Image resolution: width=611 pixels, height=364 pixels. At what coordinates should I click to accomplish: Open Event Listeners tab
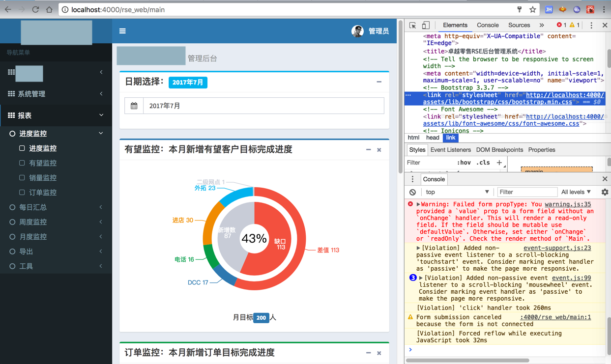pos(450,150)
